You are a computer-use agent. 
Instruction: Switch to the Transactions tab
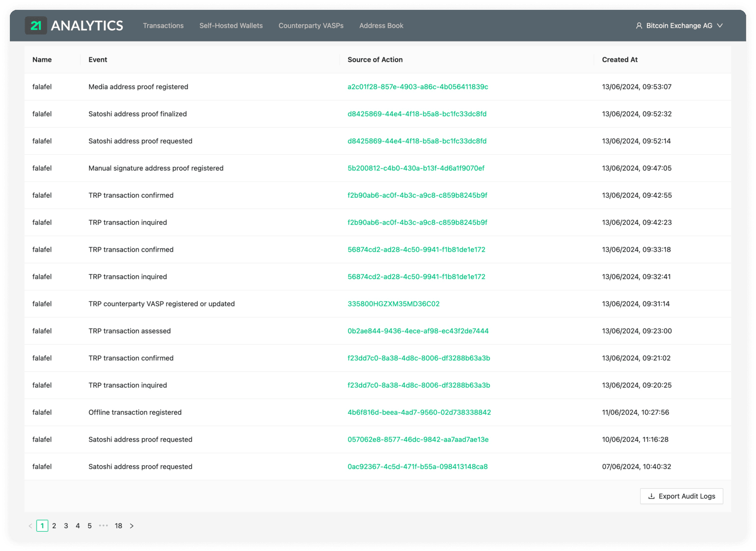click(x=163, y=25)
